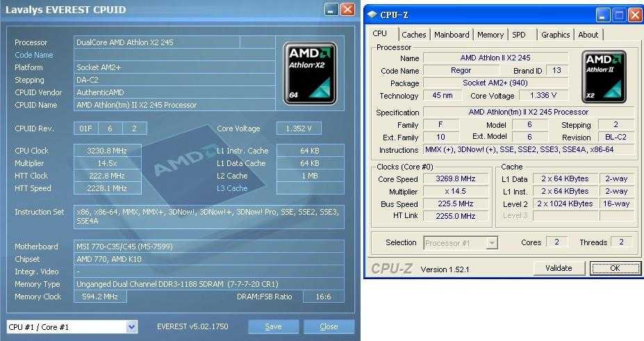This screenshot has height=341, width=644.
Task: Click the Package value 'Socket AM2+ (940)'
Action: [495, 83]
